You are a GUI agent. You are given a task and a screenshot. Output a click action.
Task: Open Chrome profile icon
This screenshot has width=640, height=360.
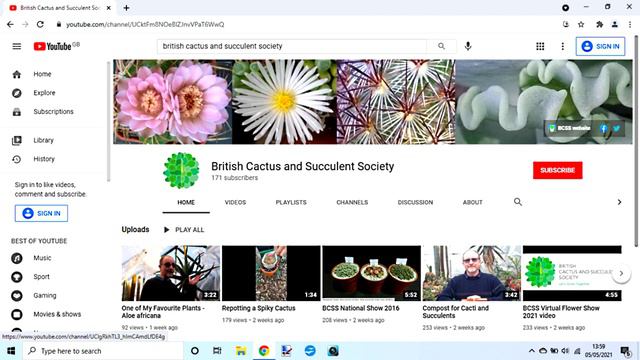[x=615, y=24]
